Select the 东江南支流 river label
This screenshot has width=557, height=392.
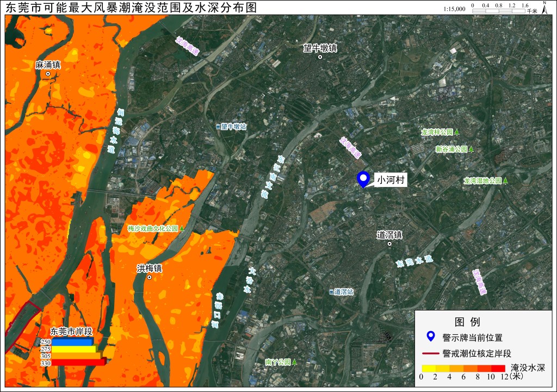click(x=273, y=177)
